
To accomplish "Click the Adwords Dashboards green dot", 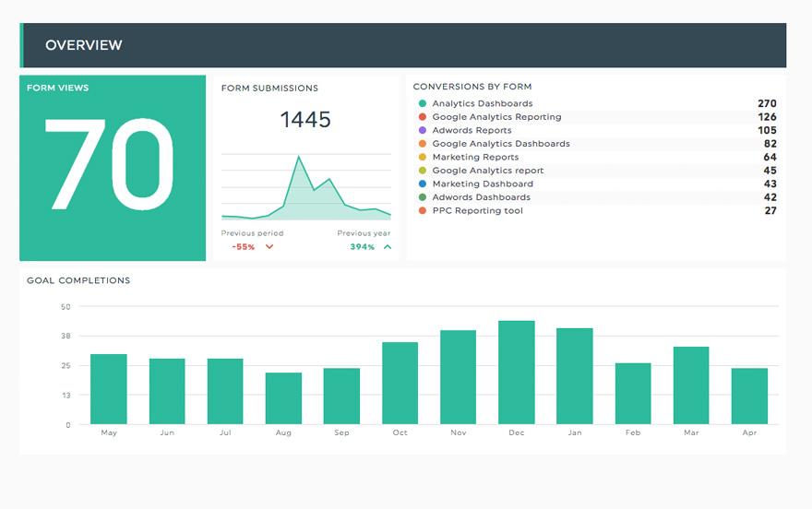I will coord(423,197).
